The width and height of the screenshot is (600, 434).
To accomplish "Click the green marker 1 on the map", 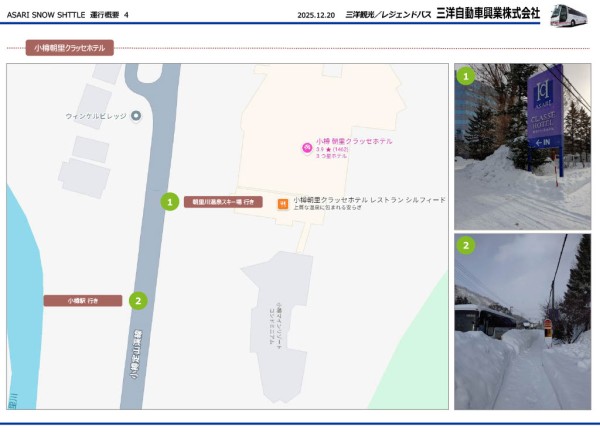I will tap(170, 202).
